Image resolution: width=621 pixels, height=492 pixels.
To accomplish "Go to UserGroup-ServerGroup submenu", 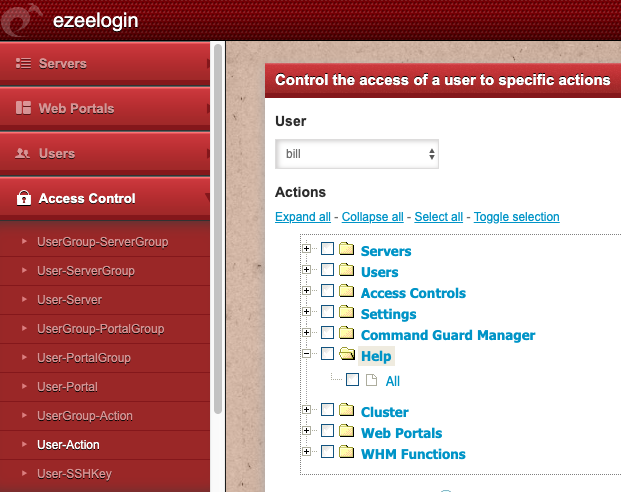I will (x=105, y=242).
